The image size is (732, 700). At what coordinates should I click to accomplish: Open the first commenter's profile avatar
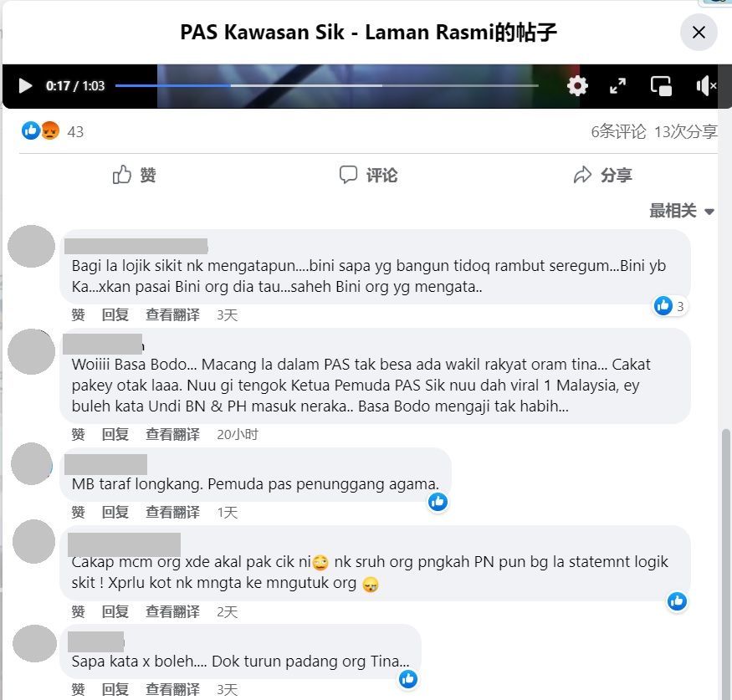[x=31, y=247]
